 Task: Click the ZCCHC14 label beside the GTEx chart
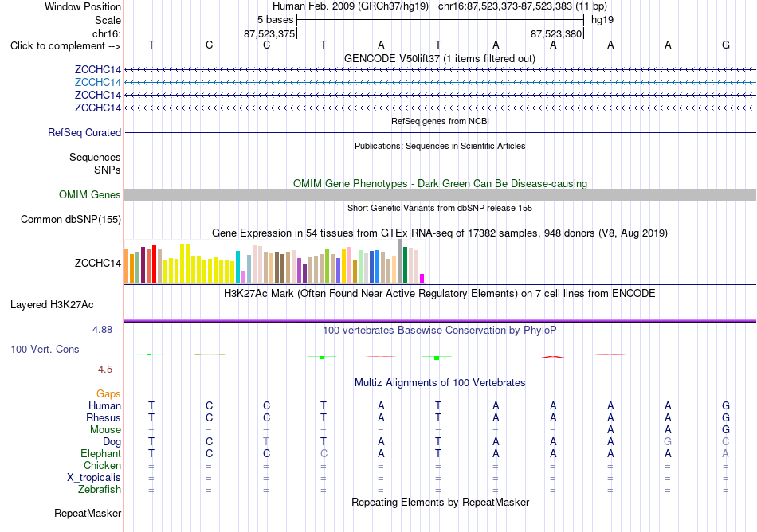click(x=97, y=263)
